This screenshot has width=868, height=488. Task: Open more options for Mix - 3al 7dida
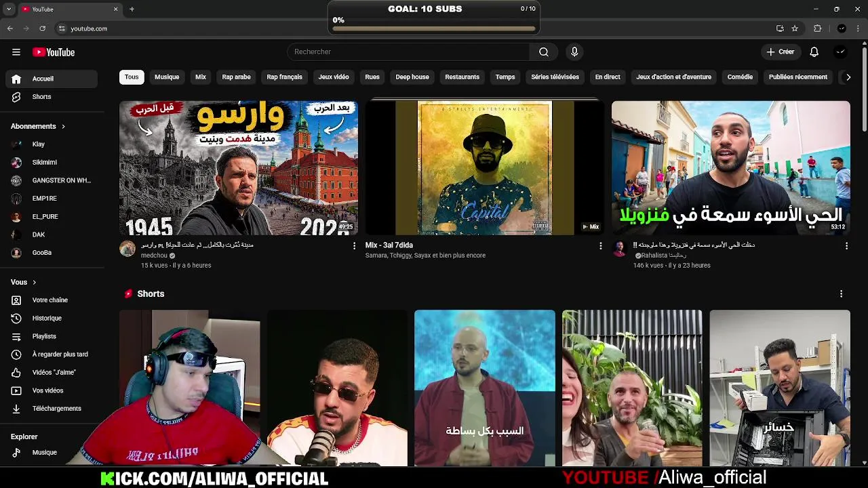point(600,246)
